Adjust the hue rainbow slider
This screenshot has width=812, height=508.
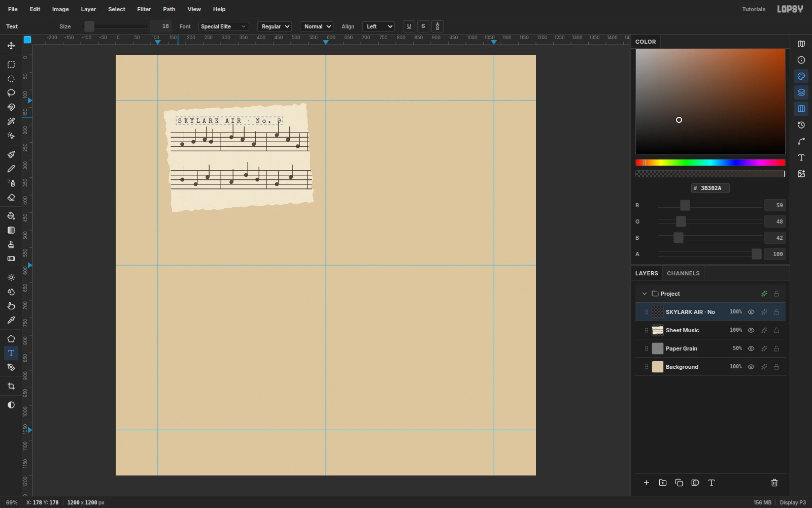pos(710,163)
